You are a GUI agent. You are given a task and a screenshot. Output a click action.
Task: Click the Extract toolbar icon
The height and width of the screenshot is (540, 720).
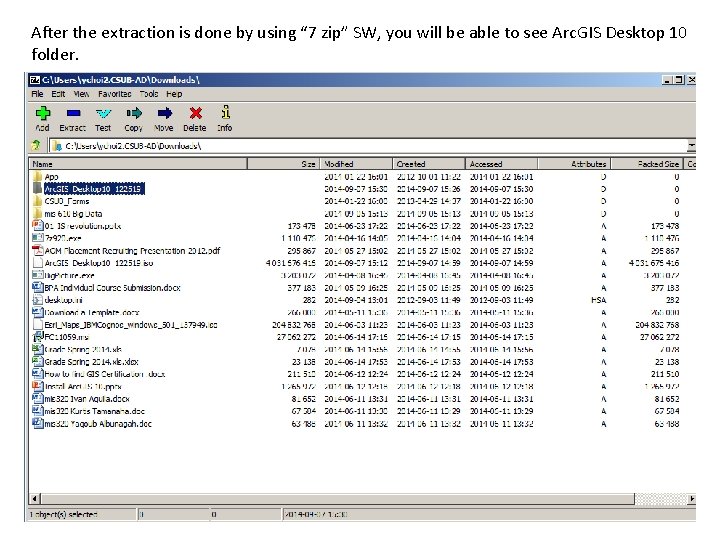coord(73,113)
